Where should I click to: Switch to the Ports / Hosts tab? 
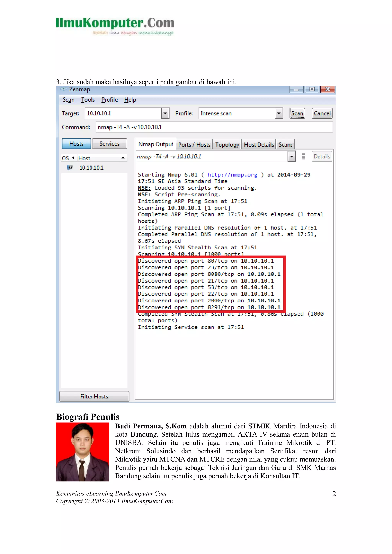click(194, 145)
